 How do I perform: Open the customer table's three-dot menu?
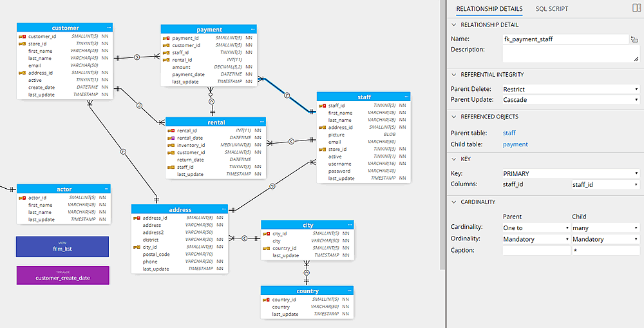click(x=109, y=28)
